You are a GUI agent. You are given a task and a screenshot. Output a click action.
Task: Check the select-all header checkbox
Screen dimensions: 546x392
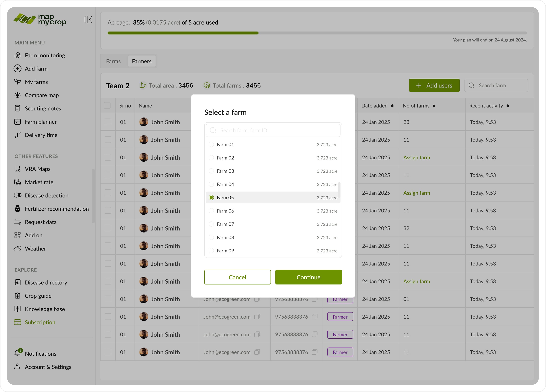pyautogui.click(x=107, y=105)
